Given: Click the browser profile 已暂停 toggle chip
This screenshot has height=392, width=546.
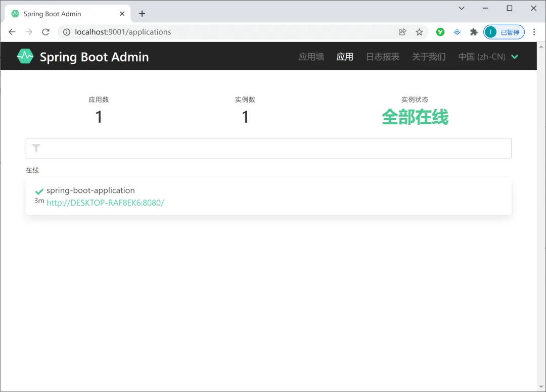Looking at the screenshot, I should tap(504, 32).
